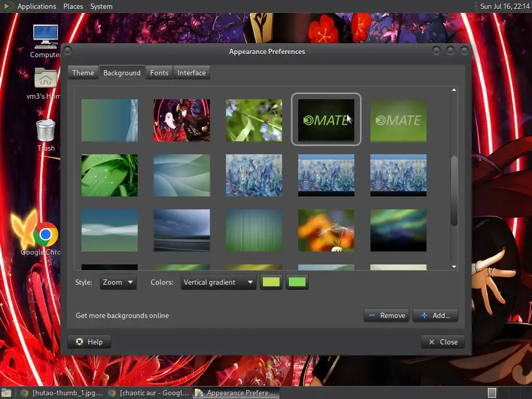Select the Hu Tao anime wallpaper thumbnail
The height and width of the screenshot is (399, 532).
tap(182, 120)
